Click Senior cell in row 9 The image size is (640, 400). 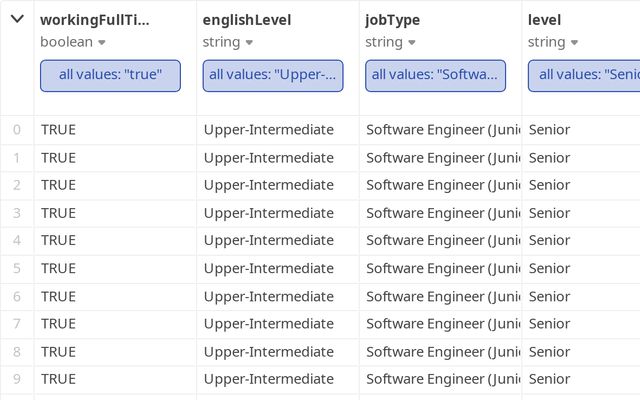click(549, 379)
